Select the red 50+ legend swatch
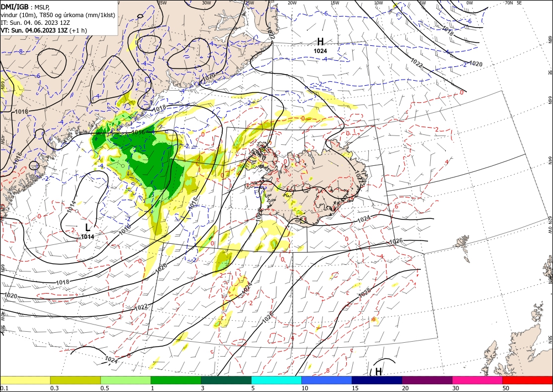The width and height of the screenshot is (553, 392). (x=528, y=380)
